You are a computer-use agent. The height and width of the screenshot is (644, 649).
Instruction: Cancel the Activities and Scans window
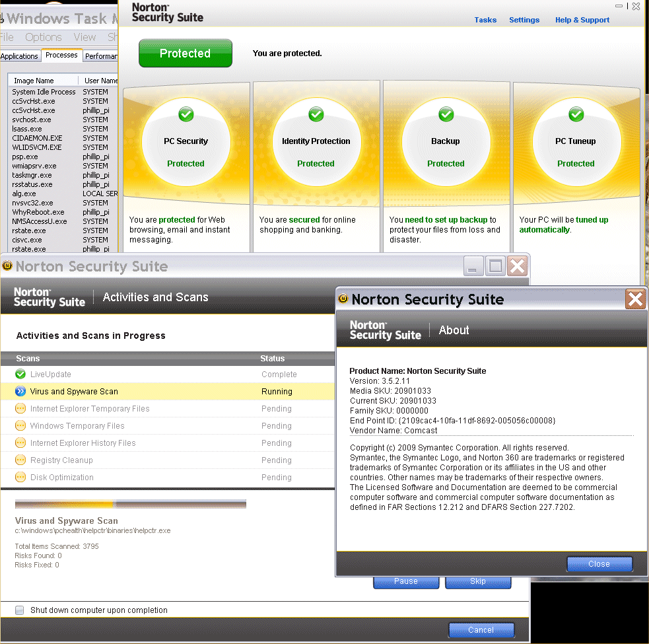tap(481, 630)
